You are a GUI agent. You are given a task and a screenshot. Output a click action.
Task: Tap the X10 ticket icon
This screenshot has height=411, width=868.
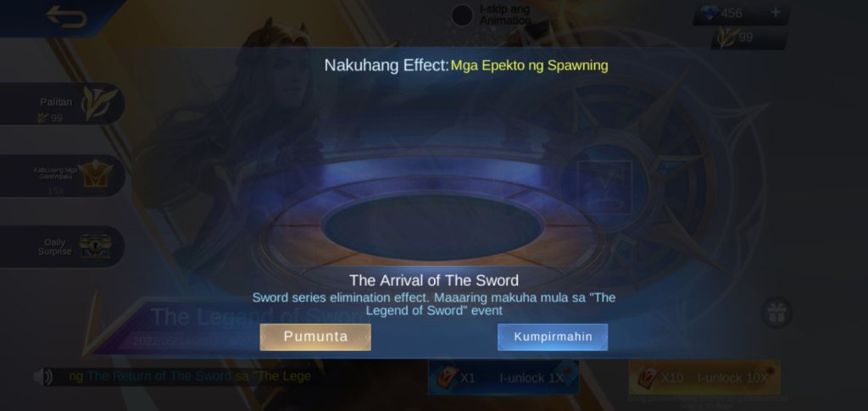point(646,377)
